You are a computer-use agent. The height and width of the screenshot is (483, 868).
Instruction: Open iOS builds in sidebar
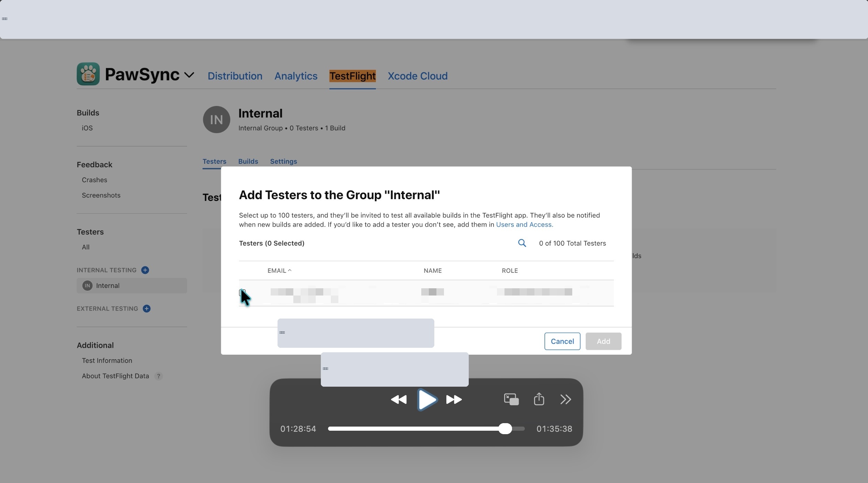tap(87, 128)
